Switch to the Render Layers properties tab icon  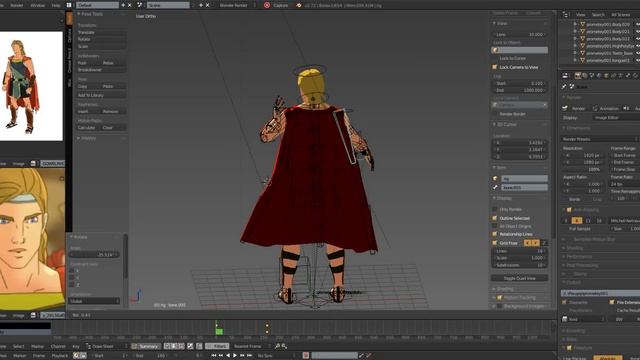[x=585, y=76]
